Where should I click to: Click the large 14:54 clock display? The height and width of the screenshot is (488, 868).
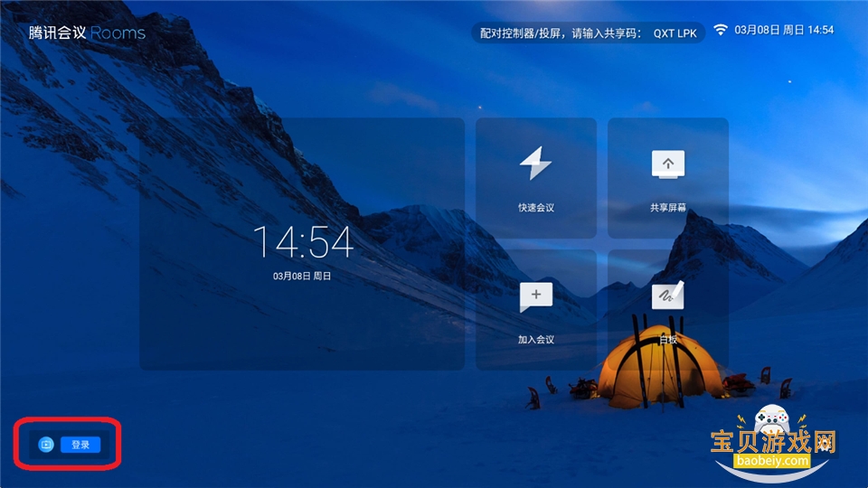pos(302,243)
